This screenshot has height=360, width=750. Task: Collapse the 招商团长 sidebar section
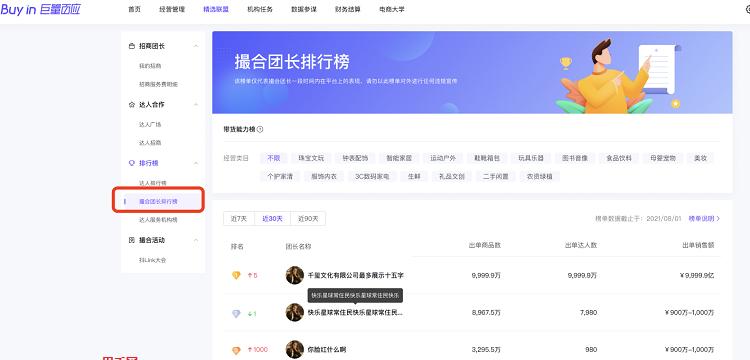click(196, 46)
